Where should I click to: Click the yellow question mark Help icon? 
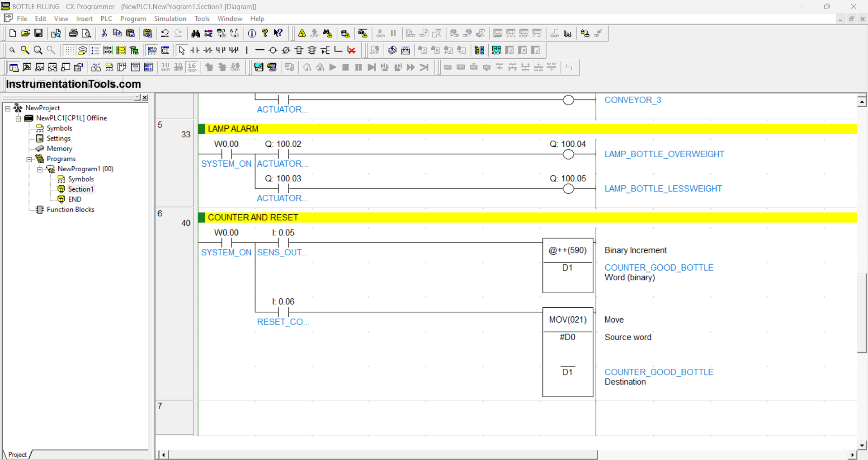(265, 33)
